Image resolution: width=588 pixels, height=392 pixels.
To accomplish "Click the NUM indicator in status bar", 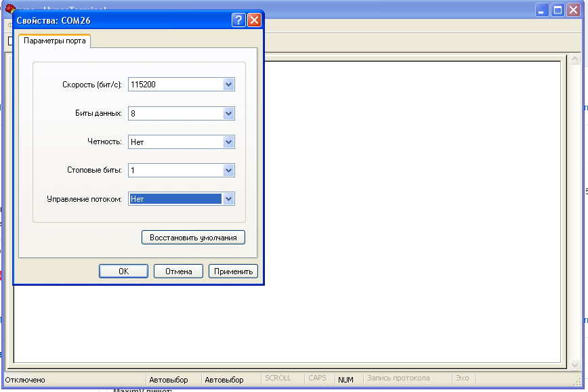I will [x=345, y=380].
